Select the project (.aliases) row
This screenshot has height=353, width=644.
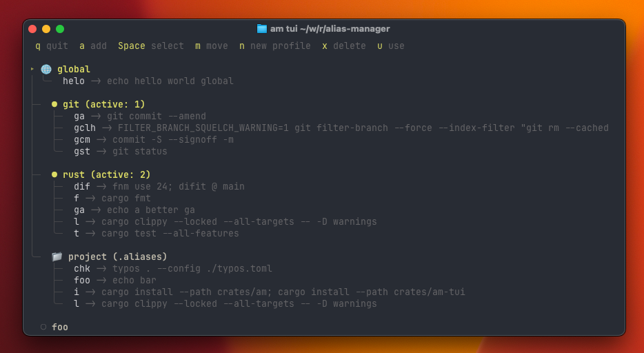point(117,256)
